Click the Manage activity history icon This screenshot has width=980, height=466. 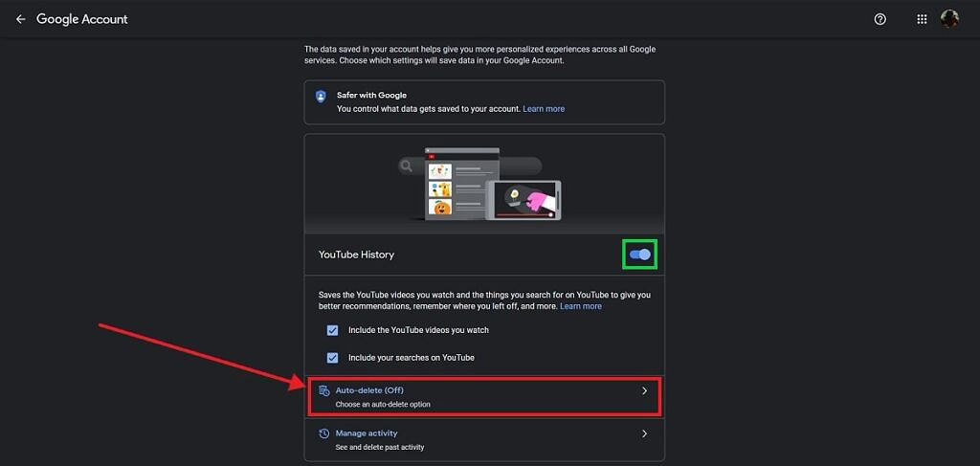[x=323, y=433]
